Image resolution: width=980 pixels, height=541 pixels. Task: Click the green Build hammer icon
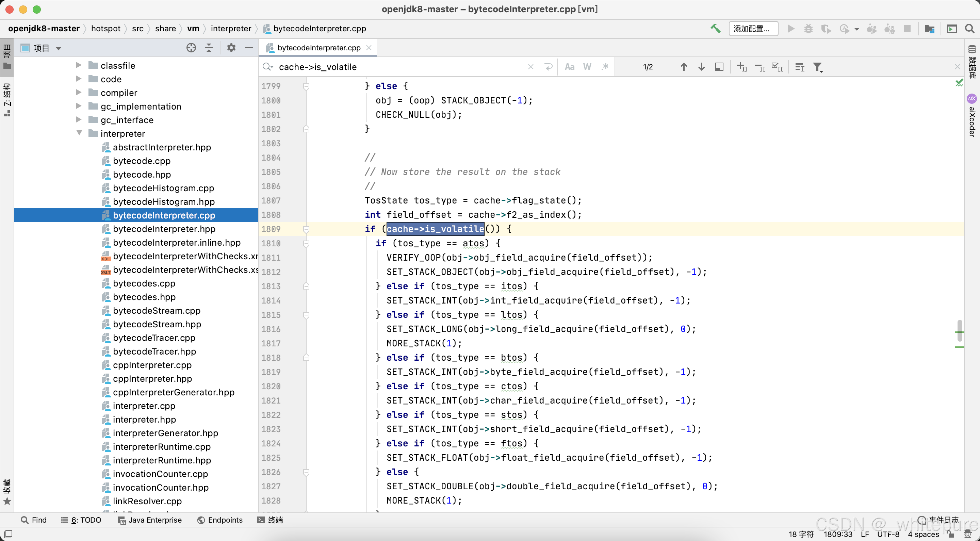tap(715, 29)
